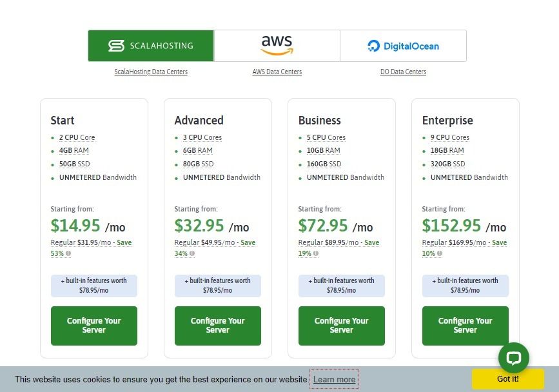Viewport: 559px width, 392px height.
Task: Open the cookie Learn more link
Action: (x=335, y=379)
